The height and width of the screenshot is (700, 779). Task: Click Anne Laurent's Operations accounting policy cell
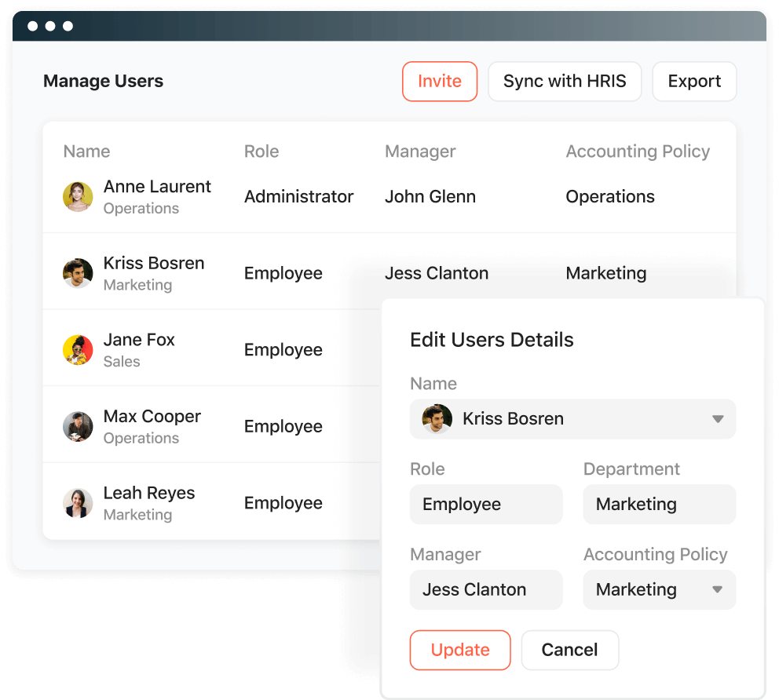(610, 197)
